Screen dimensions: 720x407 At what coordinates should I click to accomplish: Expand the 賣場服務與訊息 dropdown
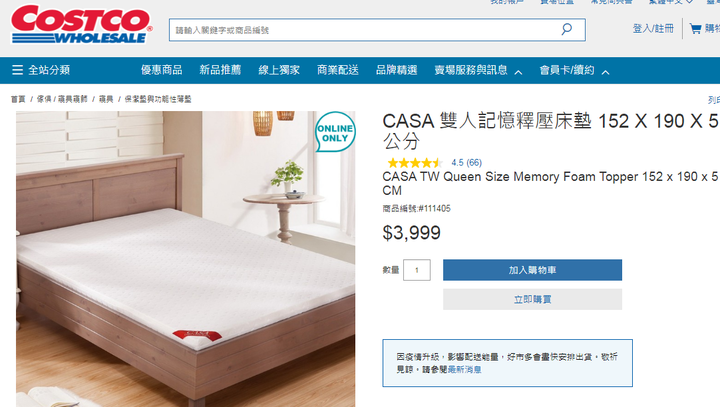tap(478, 70)
